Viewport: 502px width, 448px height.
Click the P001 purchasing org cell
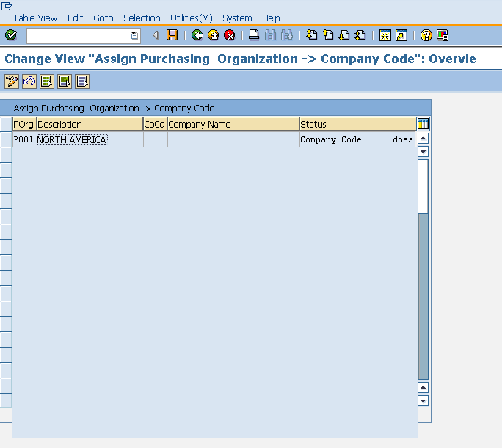click(24, 140)
